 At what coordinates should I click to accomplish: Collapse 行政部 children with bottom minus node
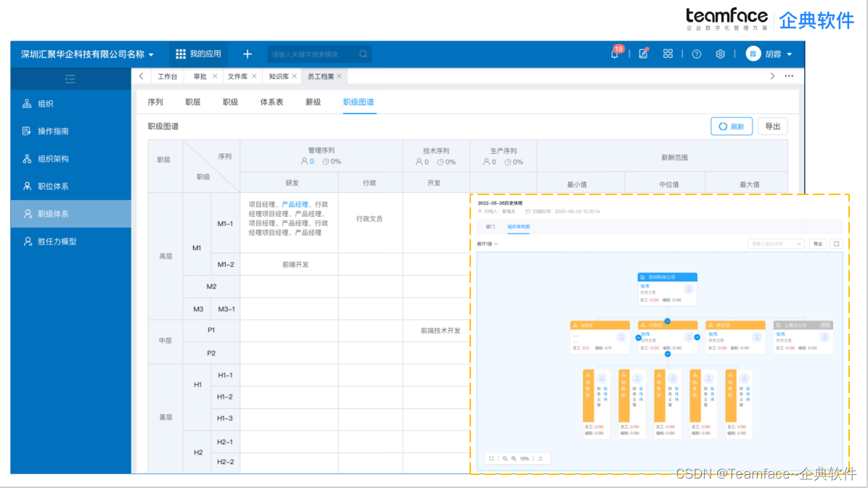668,354
